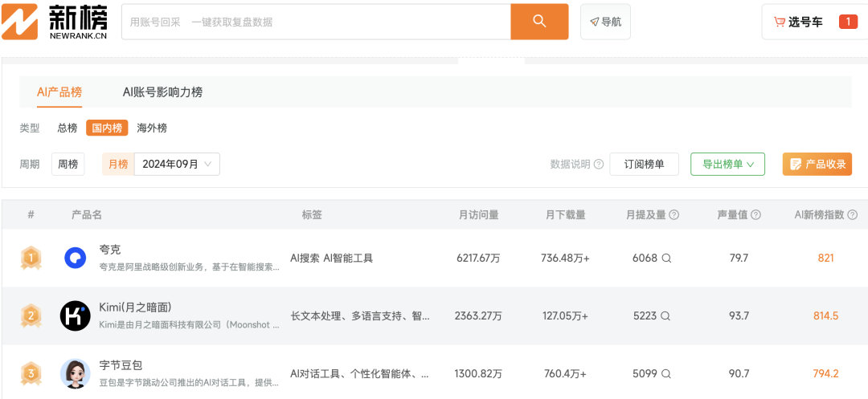Open the 选号车 shopping cart
This screenshot has height=399, width=868.
click(x=816, y=22)
